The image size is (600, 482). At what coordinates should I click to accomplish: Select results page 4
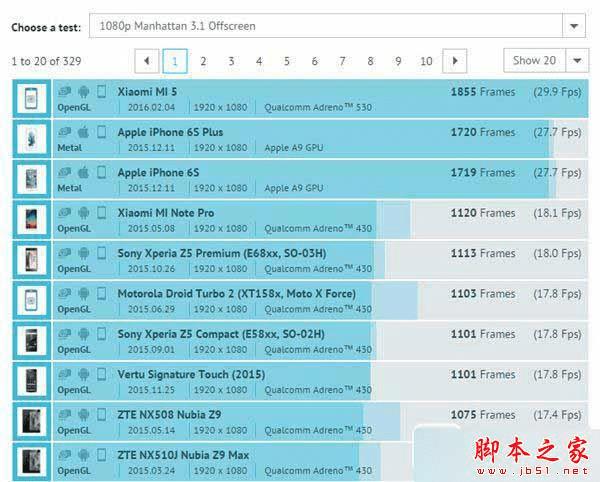click(x=259, y=61)
